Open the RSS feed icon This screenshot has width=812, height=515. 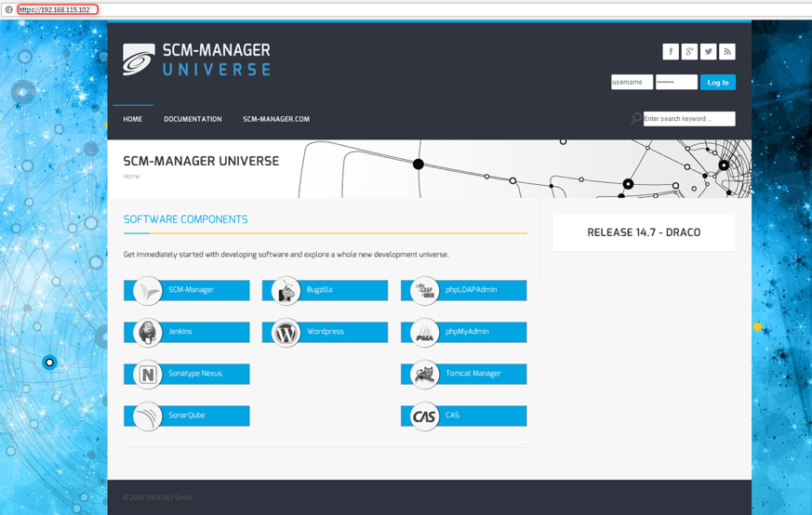tap(727, 52)
